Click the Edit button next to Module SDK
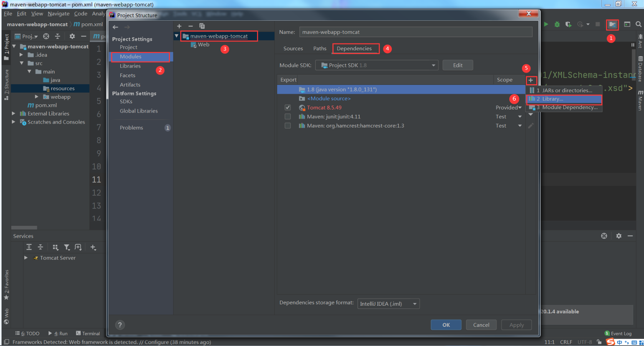The width and height of the screenshot is (644, 346). [x=457, y=65]
